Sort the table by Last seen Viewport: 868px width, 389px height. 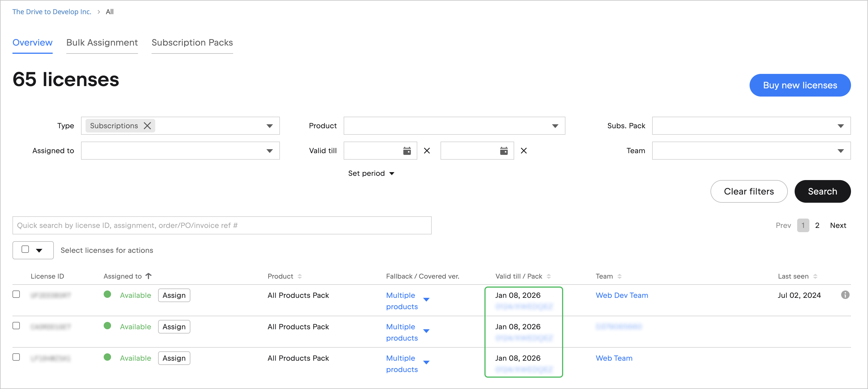[816, 276]
